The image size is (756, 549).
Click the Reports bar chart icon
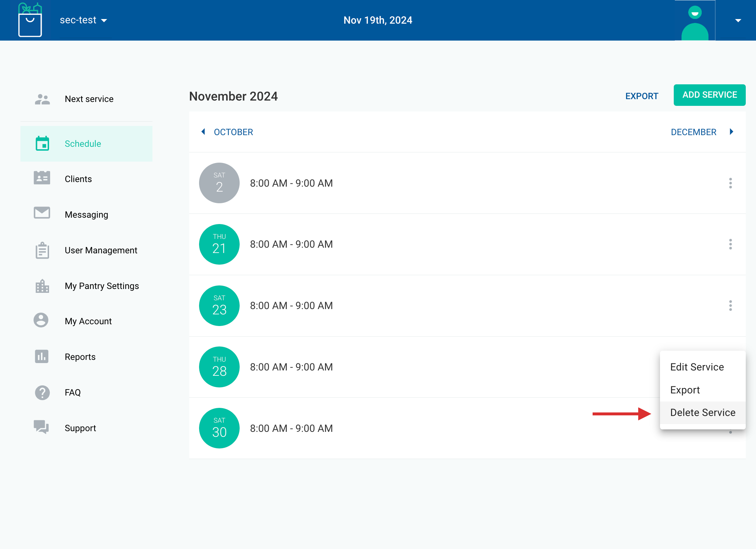(42, 356)
